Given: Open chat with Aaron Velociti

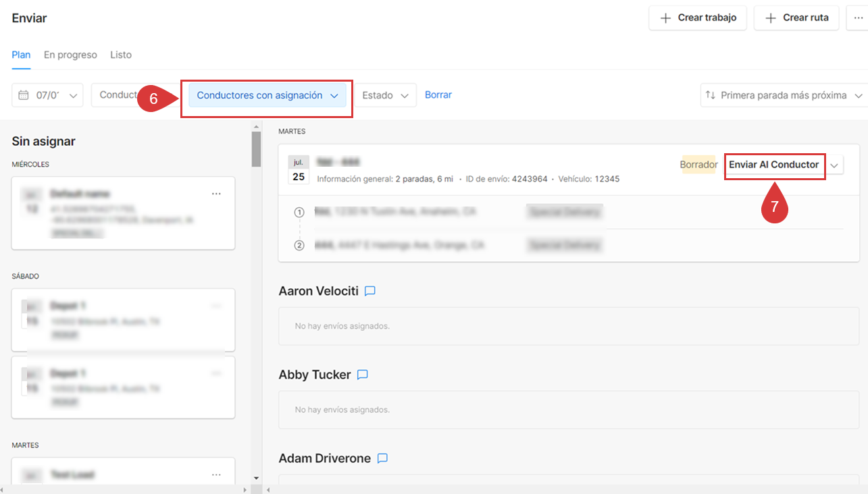Looking at the screenshot, I should click(x=369, y=291).
